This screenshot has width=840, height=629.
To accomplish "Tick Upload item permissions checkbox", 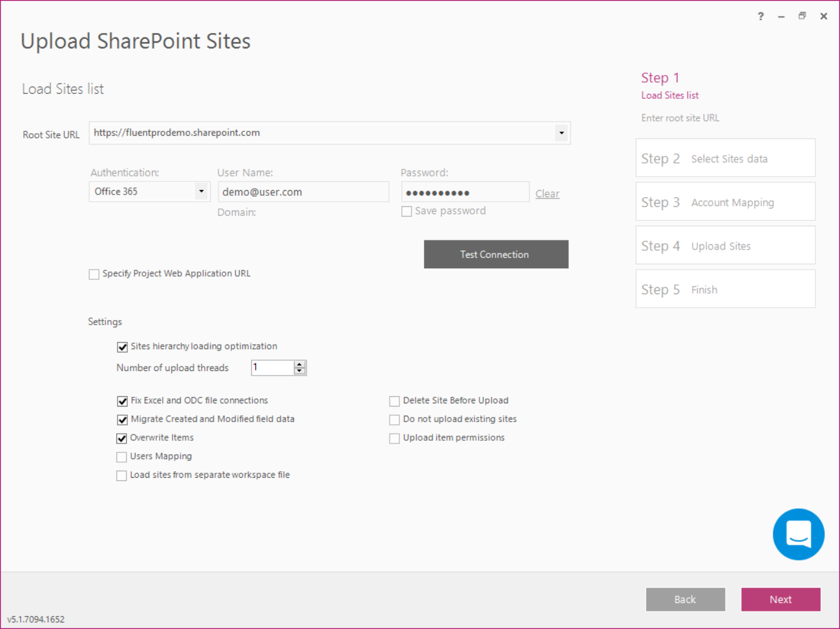I will click(x=394, y=438).
